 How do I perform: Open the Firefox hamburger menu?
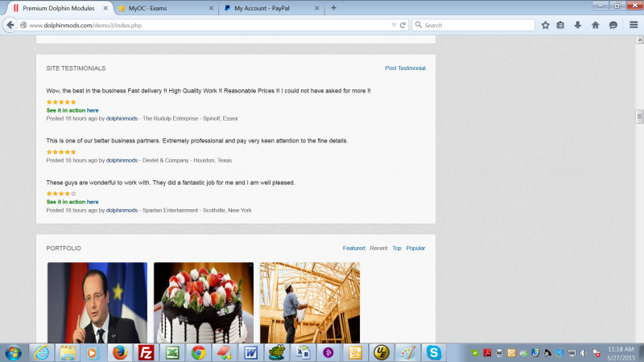click(634, 25)
